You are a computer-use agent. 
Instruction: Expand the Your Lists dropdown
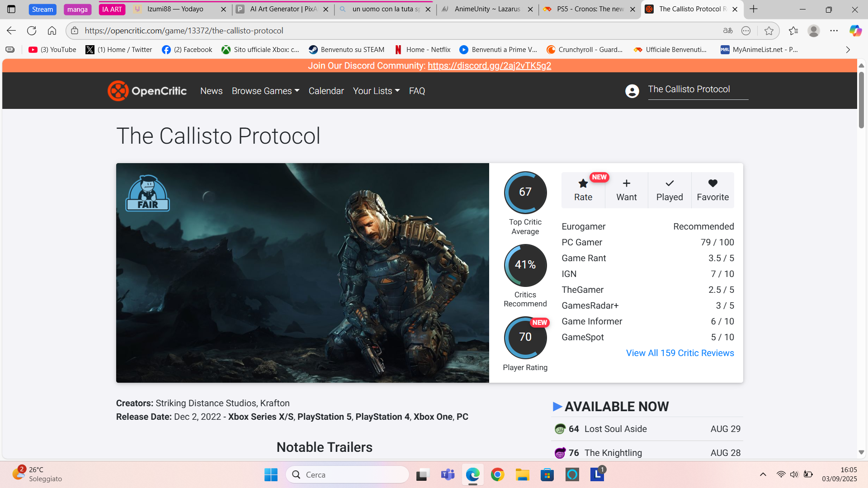[377, 91]
